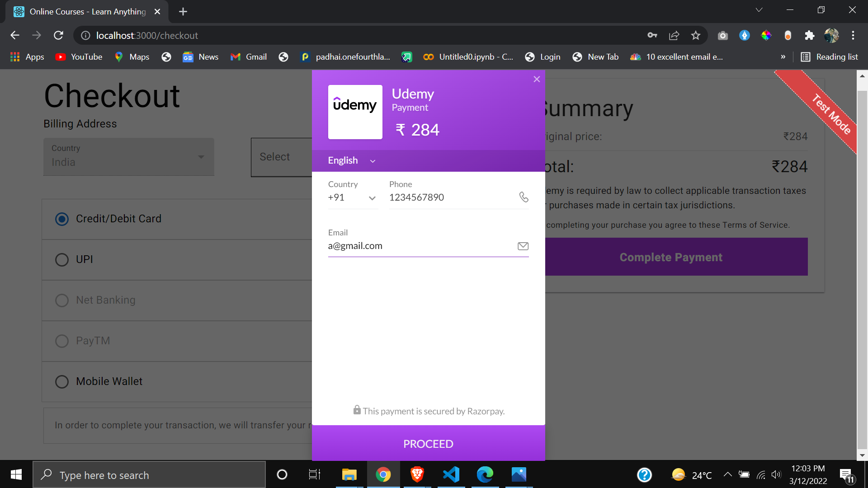The image size is (868, 488).
Task: Click the Udemy logo thumbnail
Action: pos(355,112)
